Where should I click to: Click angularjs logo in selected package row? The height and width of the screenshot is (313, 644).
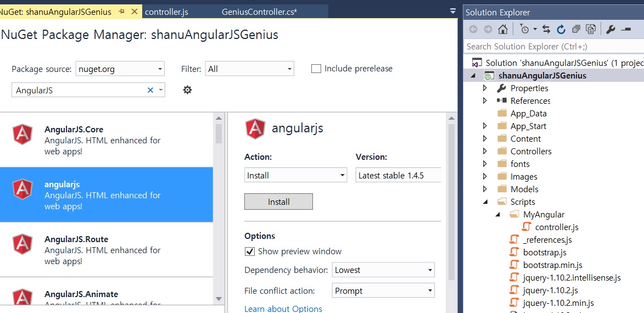click(x=23, y=190)
